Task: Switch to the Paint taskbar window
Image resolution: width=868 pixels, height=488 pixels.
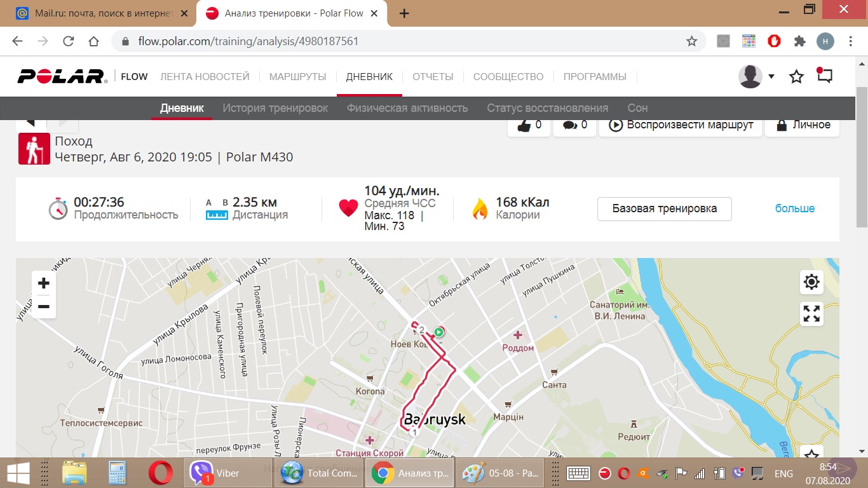Action: [x=499, y=473]
